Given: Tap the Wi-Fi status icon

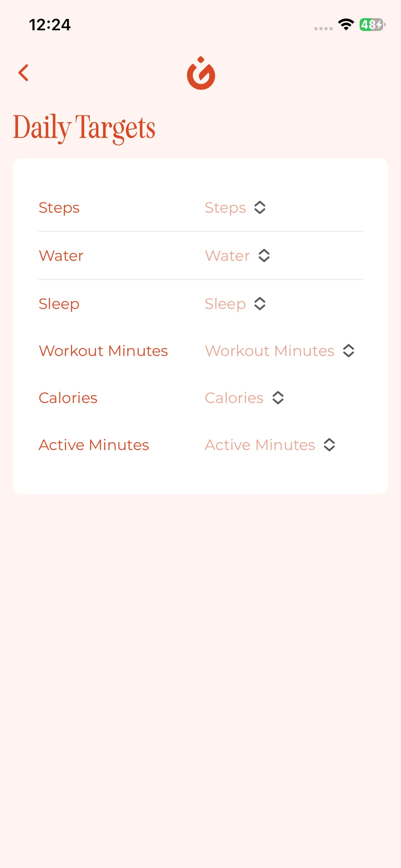Looking at the screenshot, I should (x=346, y=25).
